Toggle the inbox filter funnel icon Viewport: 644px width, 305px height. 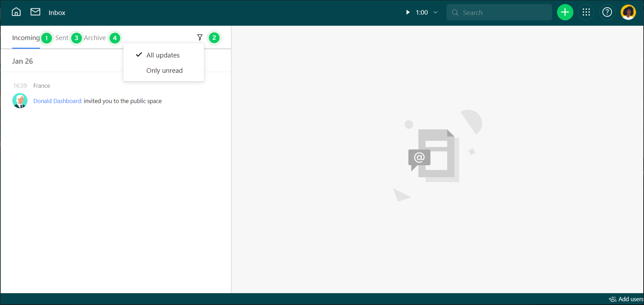[x=200, y=38]
